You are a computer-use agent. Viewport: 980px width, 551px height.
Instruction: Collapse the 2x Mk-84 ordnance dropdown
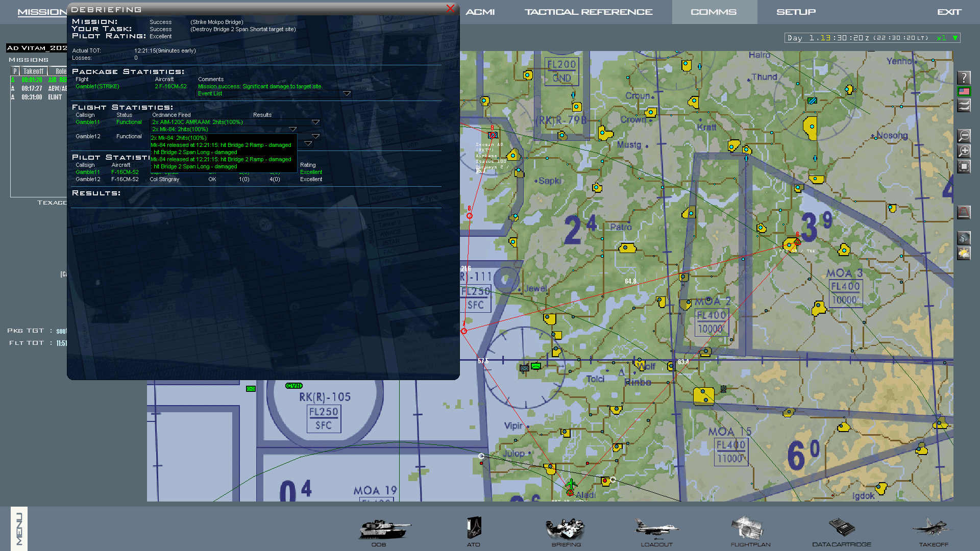tap(292, 129)
